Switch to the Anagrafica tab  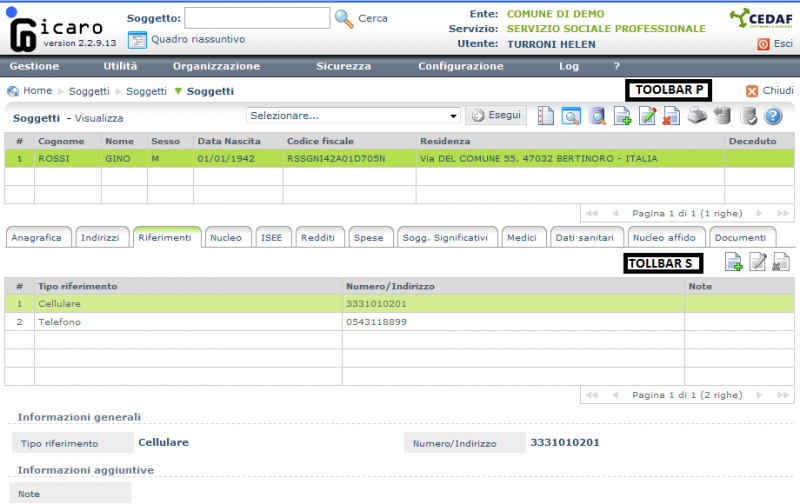[38, 237]
